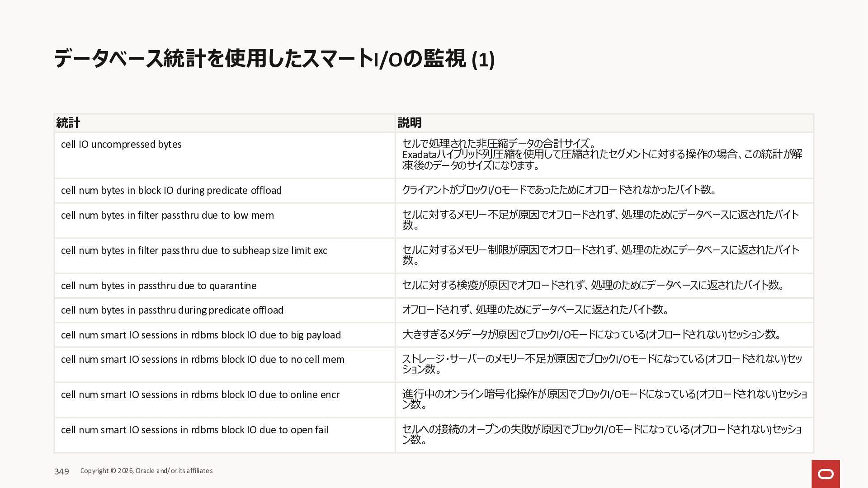Click description mentioning オンライン暗号化操作
This screenshot has height=488, width=868.
604,399
